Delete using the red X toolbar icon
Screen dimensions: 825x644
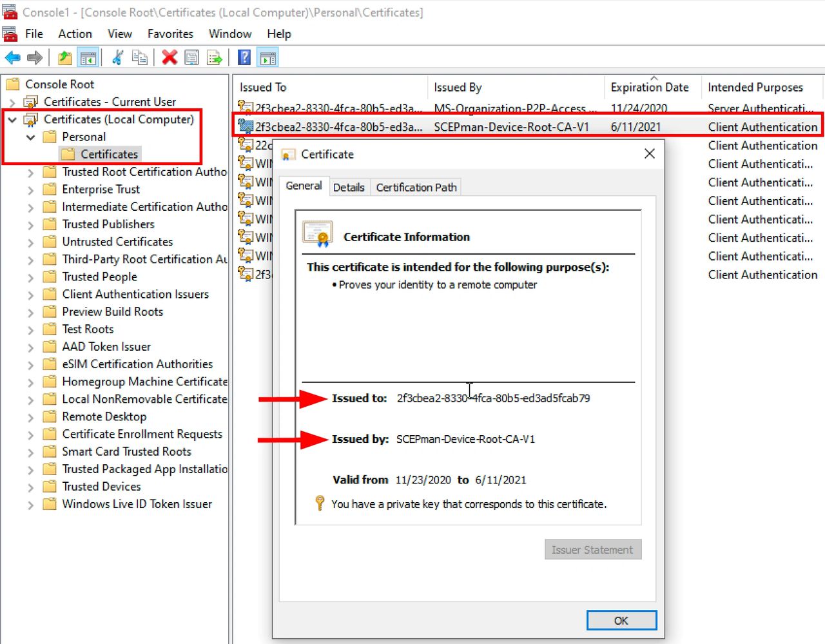tap(170, 58)
